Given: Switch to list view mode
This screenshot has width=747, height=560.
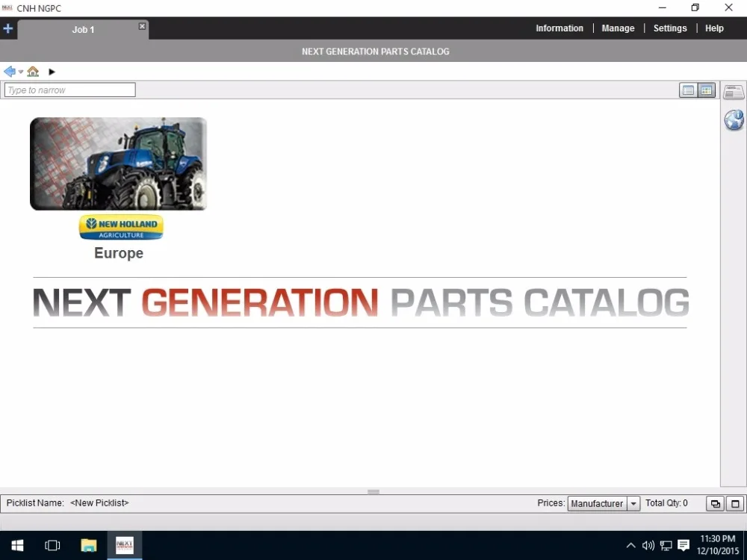Looking at the screenshot, I should click(x=688, y=90).
